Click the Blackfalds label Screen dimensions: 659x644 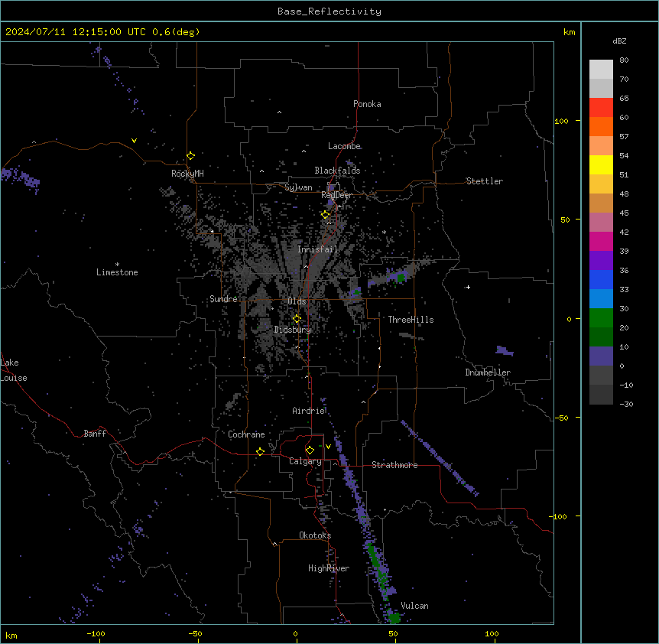pos(337,171)
